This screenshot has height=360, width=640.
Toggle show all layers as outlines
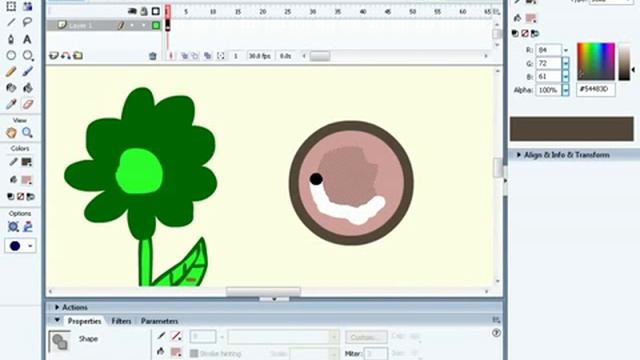pos(156,11)
